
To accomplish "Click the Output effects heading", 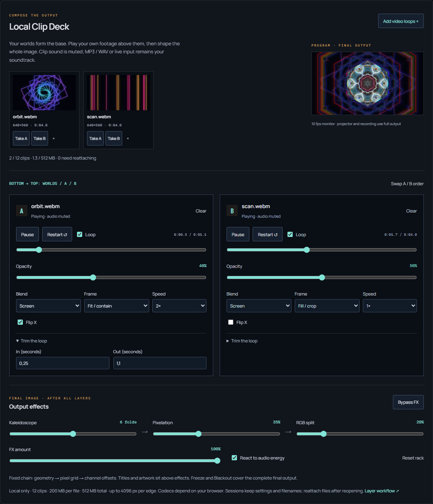I will [x=29, y=407].
